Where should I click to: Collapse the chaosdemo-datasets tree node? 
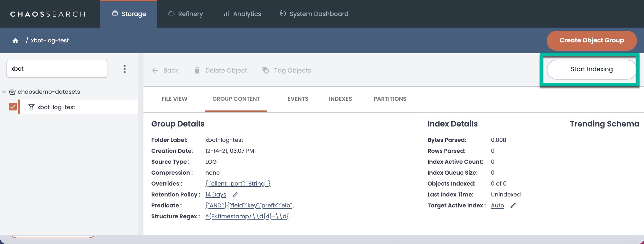[x=4, y=92]
